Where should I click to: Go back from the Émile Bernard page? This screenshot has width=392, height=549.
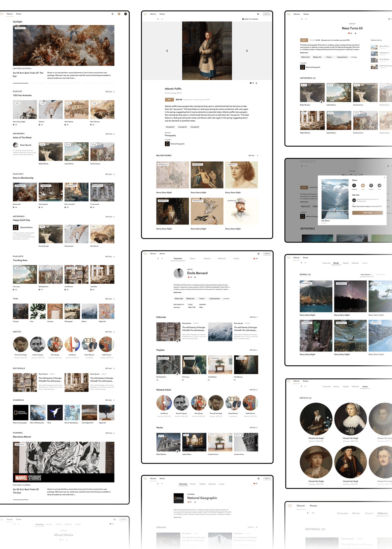click(158, 259)
